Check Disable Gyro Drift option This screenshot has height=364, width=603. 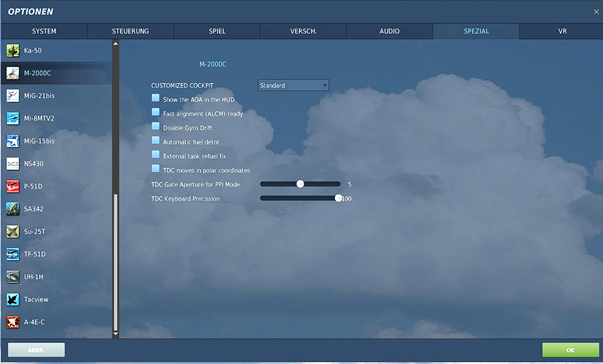click(155, 126)
